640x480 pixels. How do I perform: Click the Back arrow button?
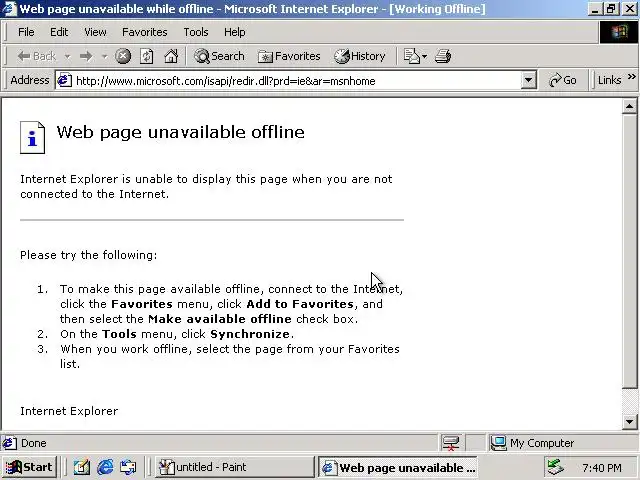point(36,56)
